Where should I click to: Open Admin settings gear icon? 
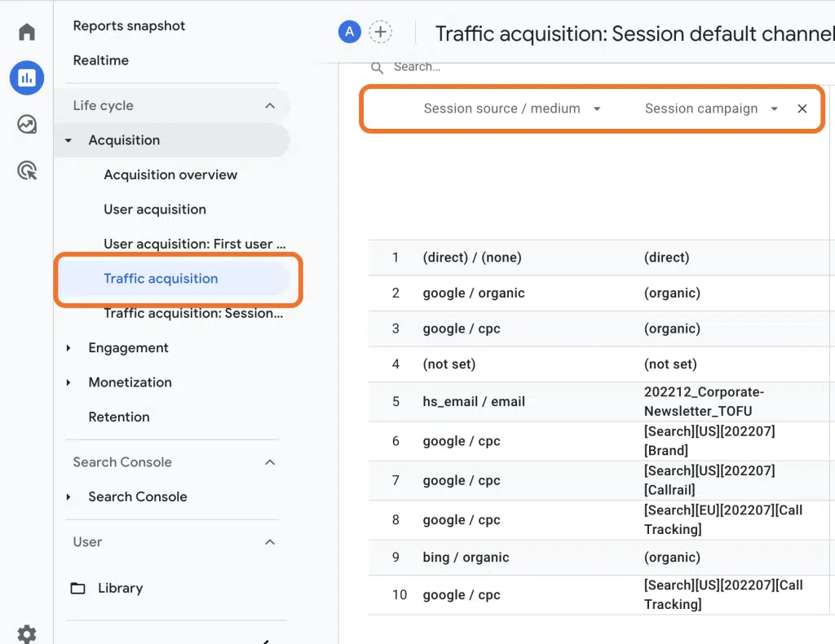pyautogui.click(x=27, y=634)
